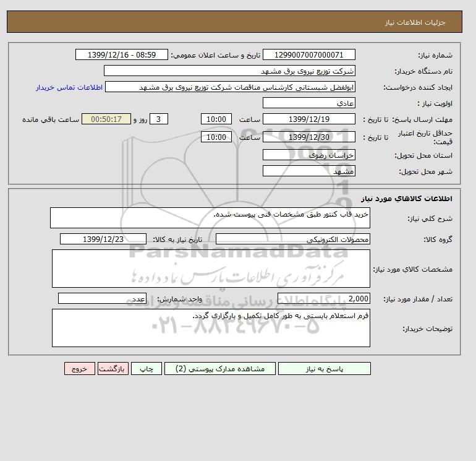Click delivery city field مشهد
476x461 pixels.
tap(308, 171)
